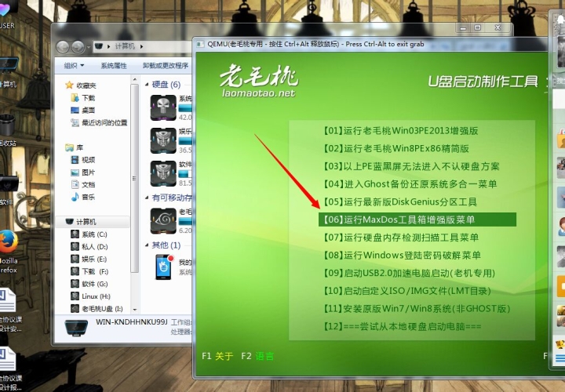Collapse the 硬盘 (6) group
This screenshot has height=392, width=565.
click(147, 84)
